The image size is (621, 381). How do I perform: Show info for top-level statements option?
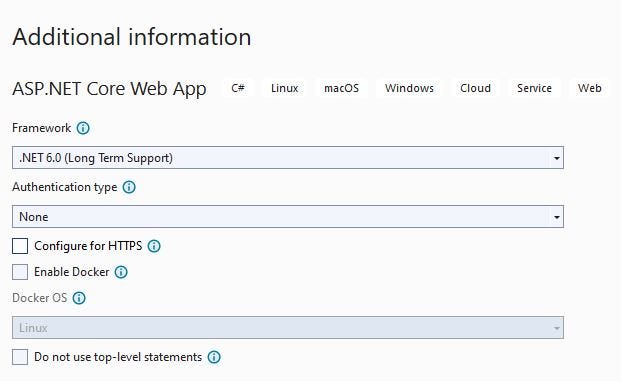[x=214, y=357]
